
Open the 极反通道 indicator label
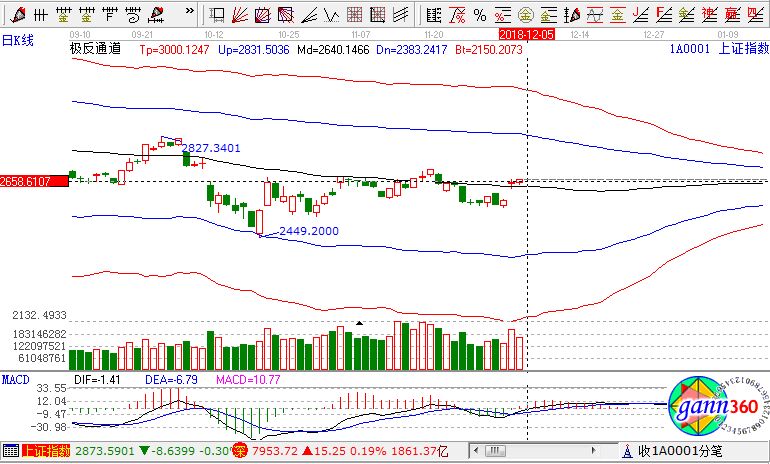click(95, 48)
